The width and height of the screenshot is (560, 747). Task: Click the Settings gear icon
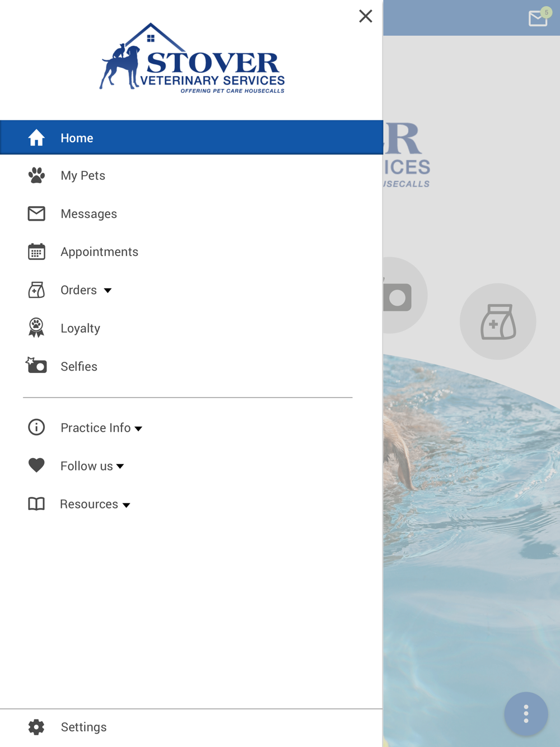click(36, 727)
